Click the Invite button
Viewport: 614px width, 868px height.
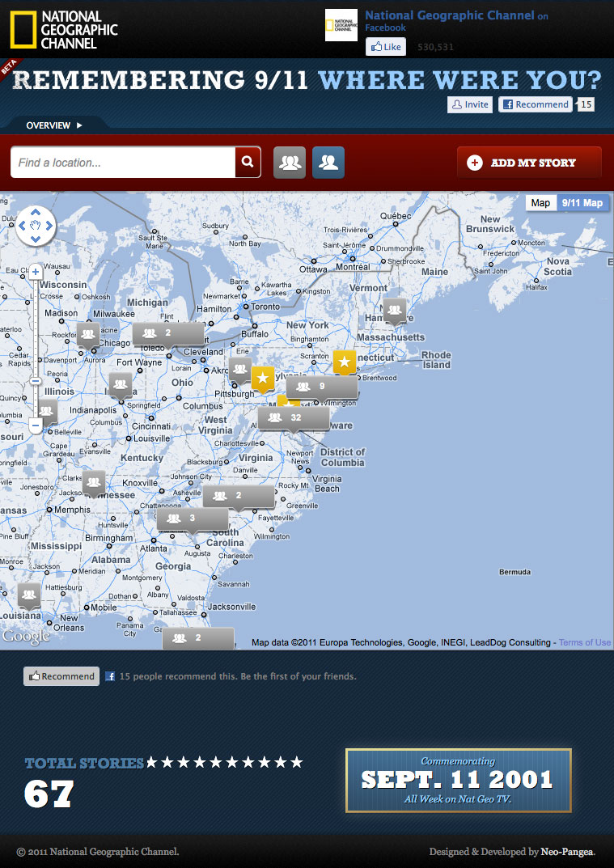470,104
